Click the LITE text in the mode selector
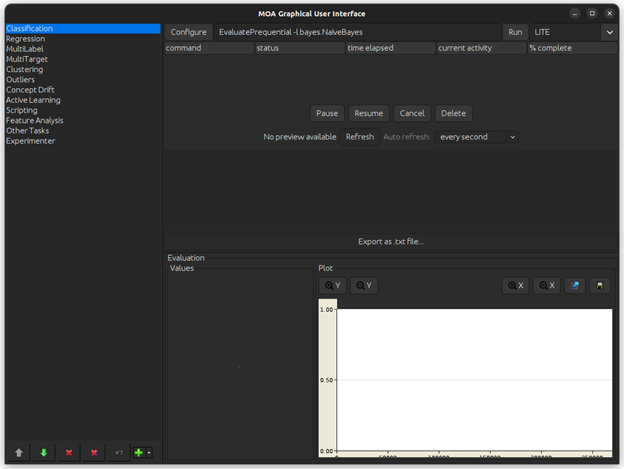The image size is (624, 469). pyautogui.click(x=542, y=32)
